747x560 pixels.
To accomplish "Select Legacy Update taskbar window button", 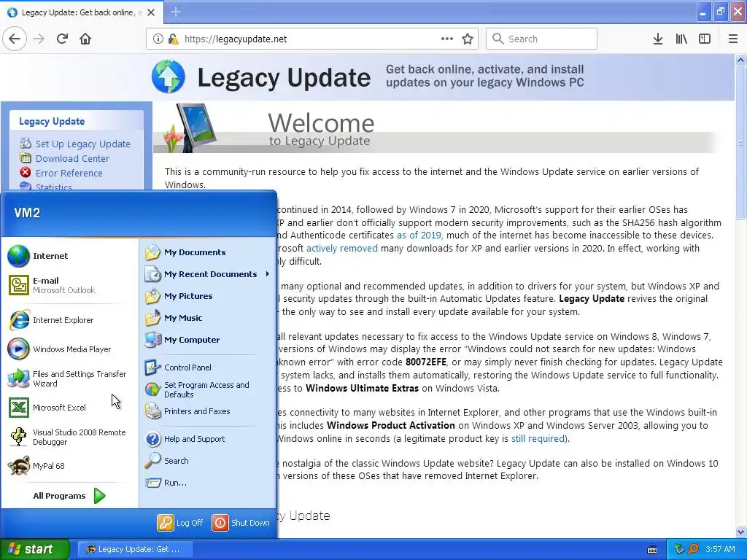I will 135,549.
